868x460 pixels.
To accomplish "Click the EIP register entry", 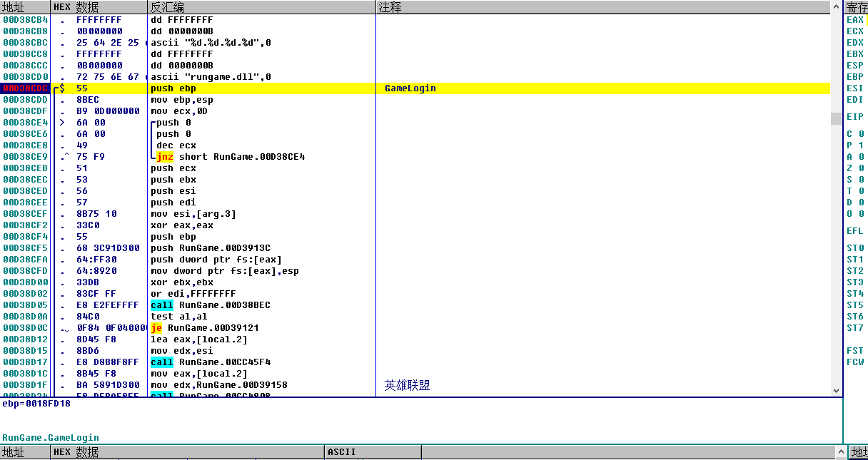I will 855,117.
